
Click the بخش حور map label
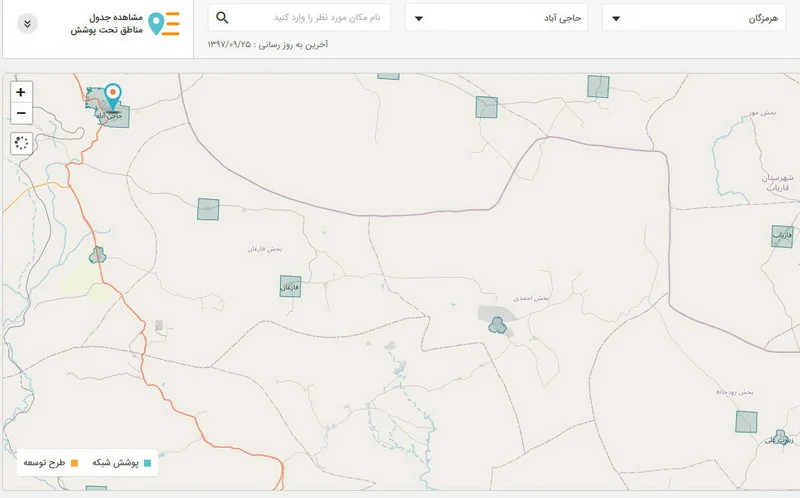763,113
